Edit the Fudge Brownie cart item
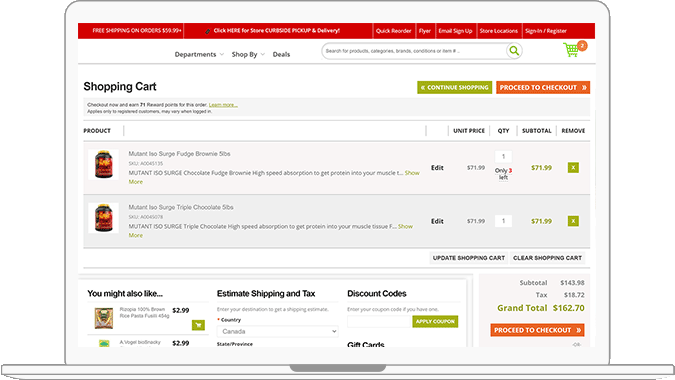675x380 pixels. click(x=437, y=168)
